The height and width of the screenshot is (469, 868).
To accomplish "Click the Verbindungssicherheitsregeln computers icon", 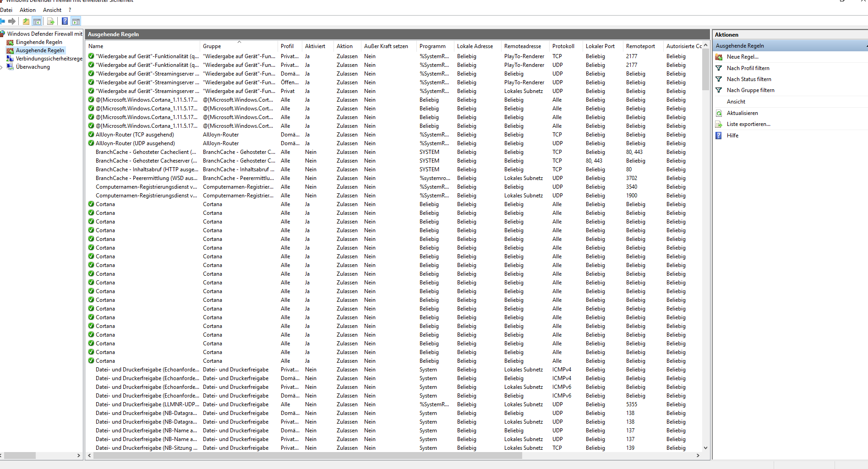I will (x=10, y=59).
